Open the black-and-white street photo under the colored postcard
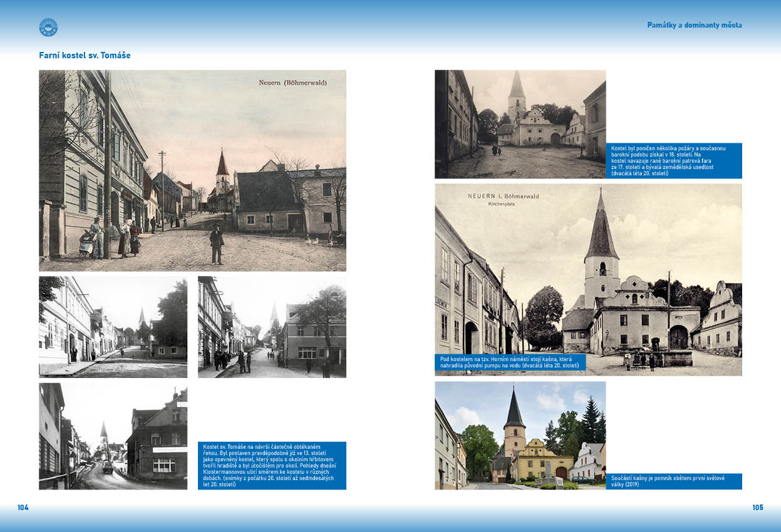Viewport: 781px width, 532px height. [x=113, y=327]
